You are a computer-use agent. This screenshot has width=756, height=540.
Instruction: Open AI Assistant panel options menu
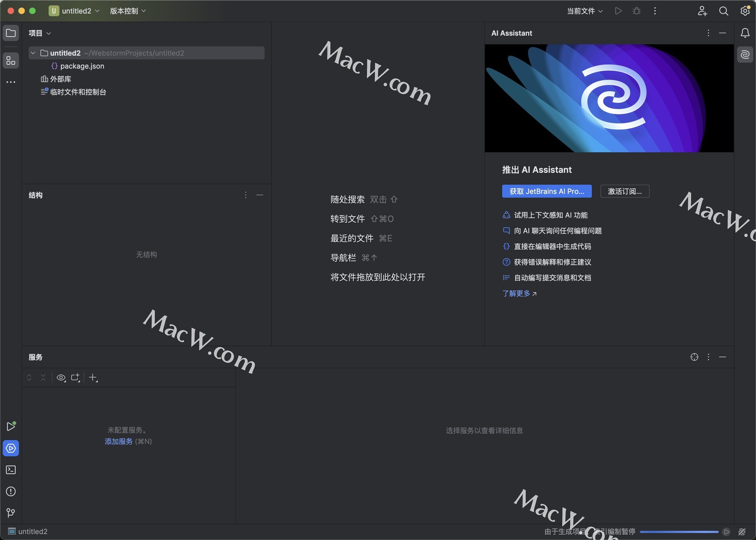tap(708, 33)
